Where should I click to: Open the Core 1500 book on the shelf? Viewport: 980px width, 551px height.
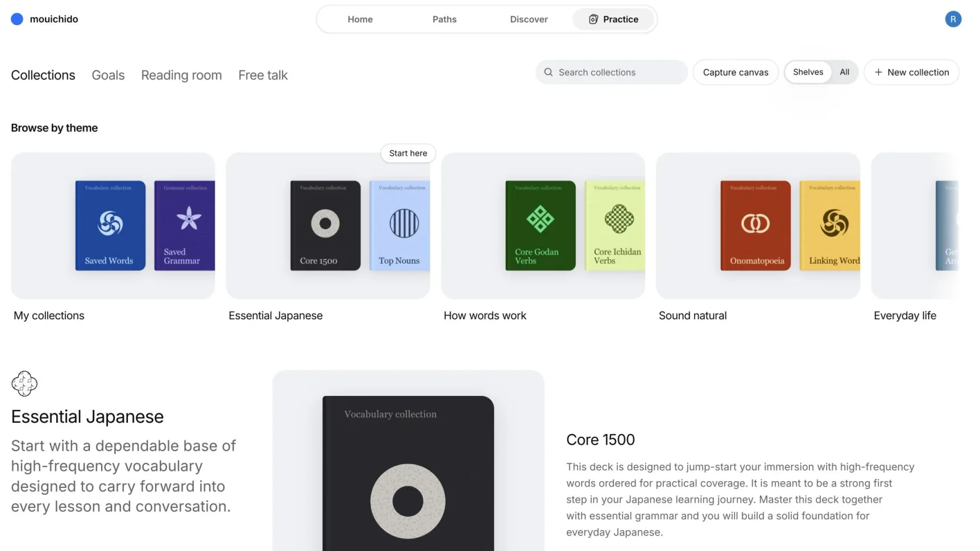(x=325, y=226)
